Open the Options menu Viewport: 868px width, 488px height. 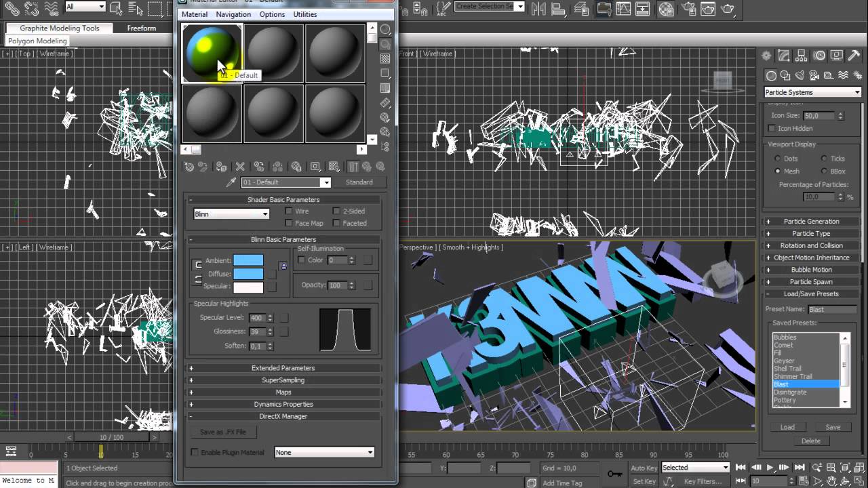coord(272,14)
